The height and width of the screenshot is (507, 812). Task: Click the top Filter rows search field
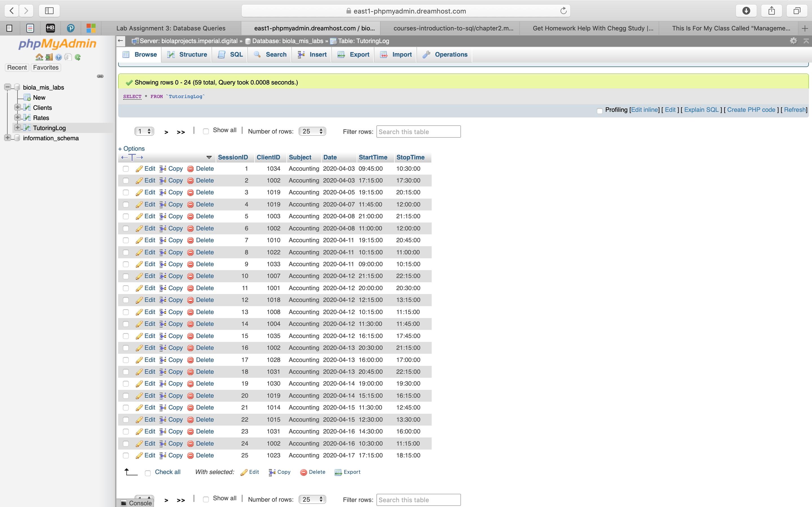pyautogui.click(x=418, y=132)
